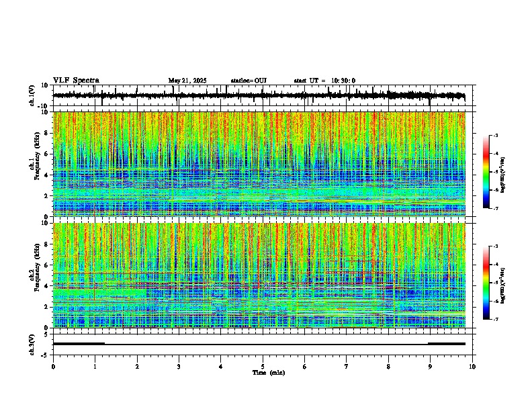Viewport: 532px width, 411px height.
Task: Click the "8" kHz tick of ch.1 spectrogram
Action: 46,133
